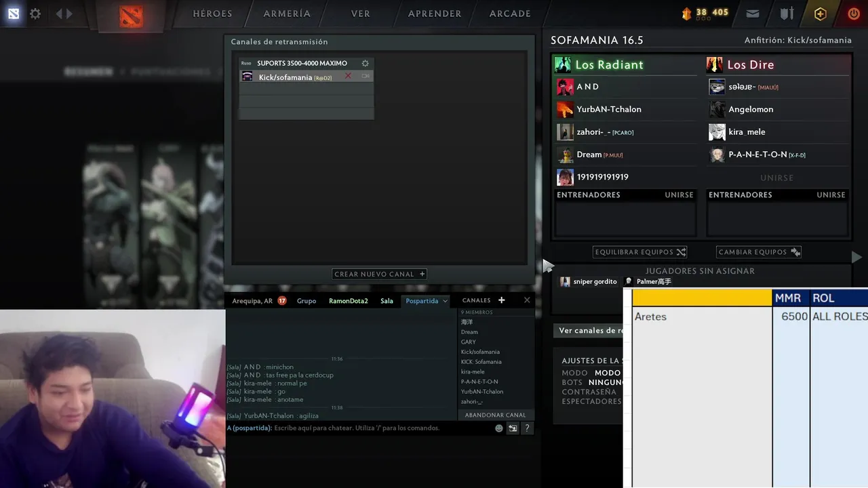Select unassigned player sniper gordito

pos(588,282)
